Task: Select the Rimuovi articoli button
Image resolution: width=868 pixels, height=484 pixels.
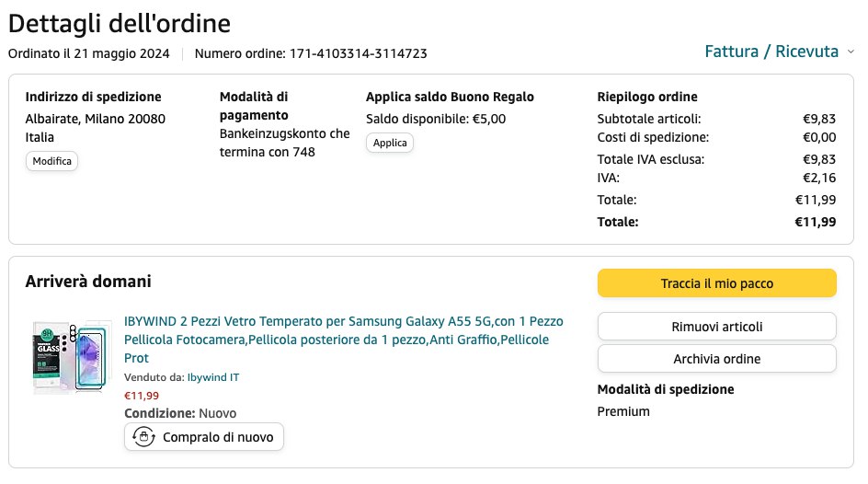Action: click(716, 327)
